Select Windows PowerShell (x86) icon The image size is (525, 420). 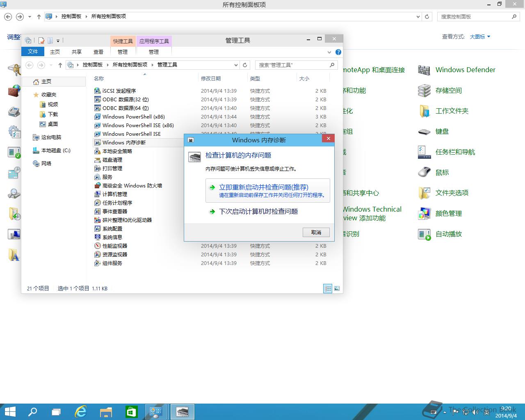97,116
